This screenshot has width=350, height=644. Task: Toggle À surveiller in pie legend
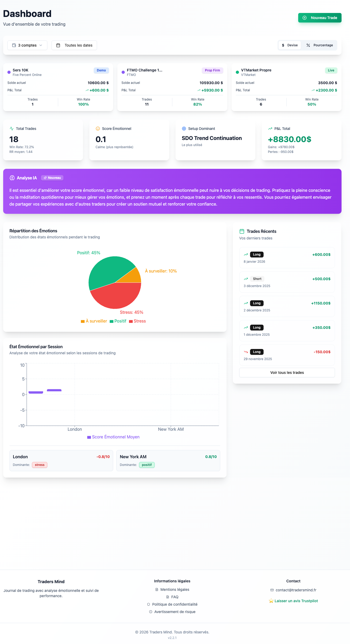click(x=94, y=321)
